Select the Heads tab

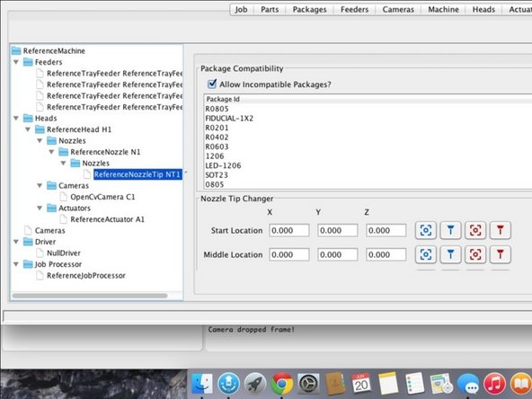pos(483,10)
